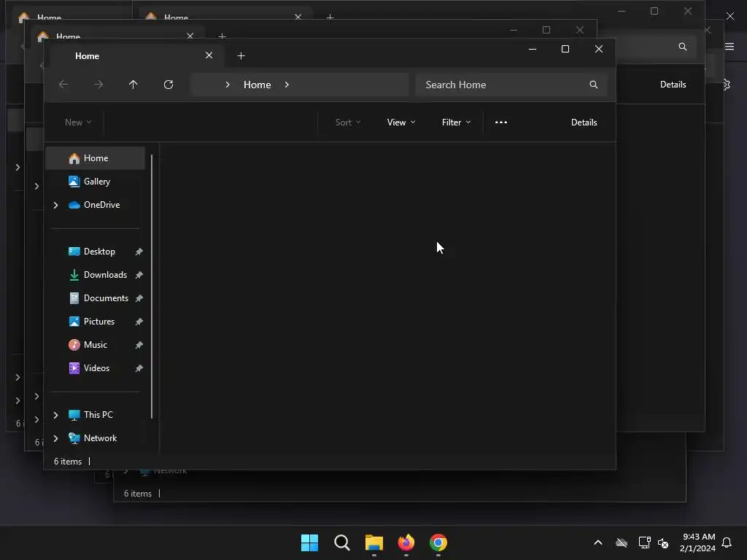Click the pin icon beside Desktop
Image resolution: width=747 pixels, height=560 pixels.
[139, 252]
